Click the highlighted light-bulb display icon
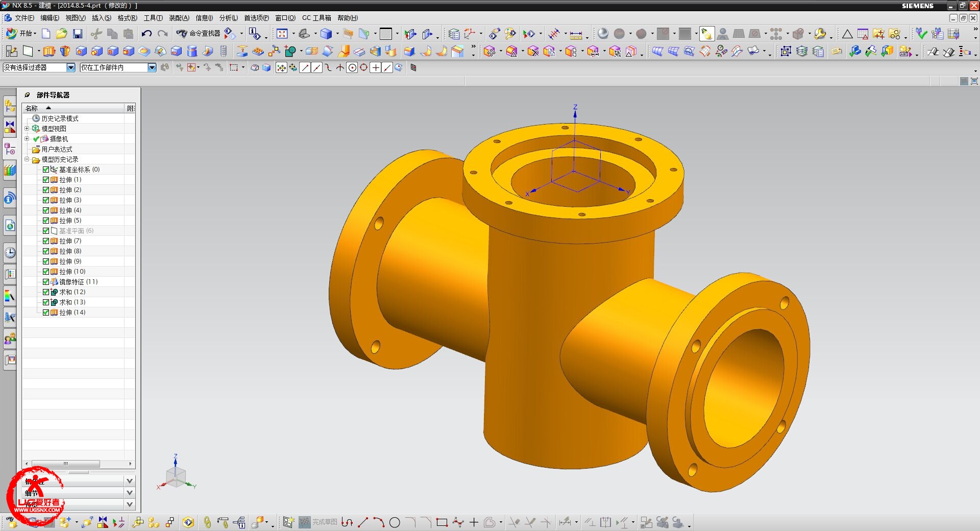 (x=706, y=34)
